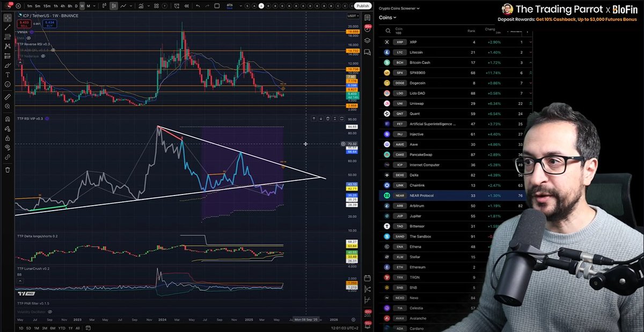Choose the candlestick chart type button

click(114, 6)
